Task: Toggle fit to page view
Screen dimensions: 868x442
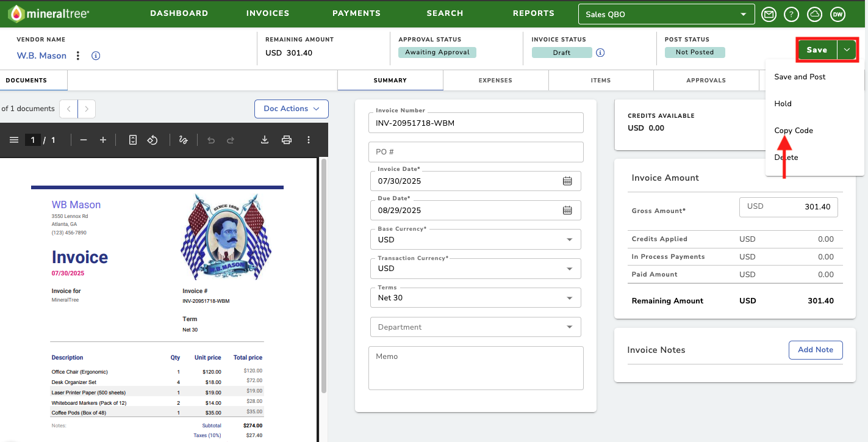Action: [133, 140]
